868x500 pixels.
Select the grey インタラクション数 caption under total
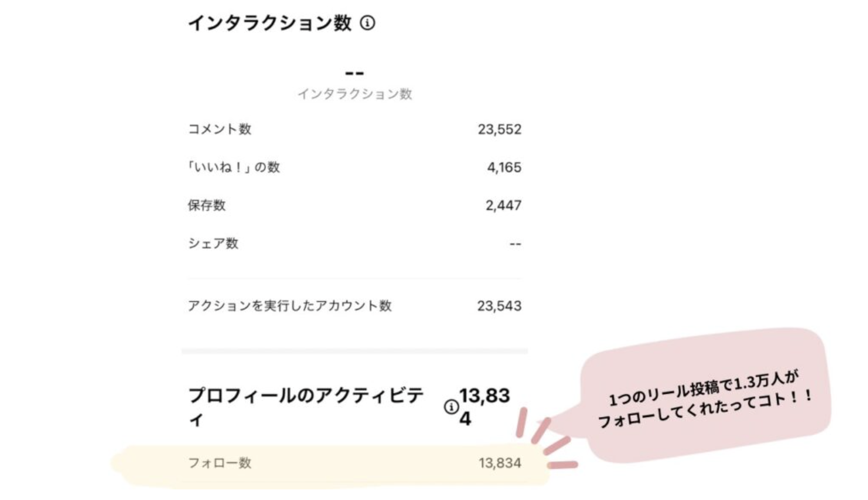(x=354, y=94)
